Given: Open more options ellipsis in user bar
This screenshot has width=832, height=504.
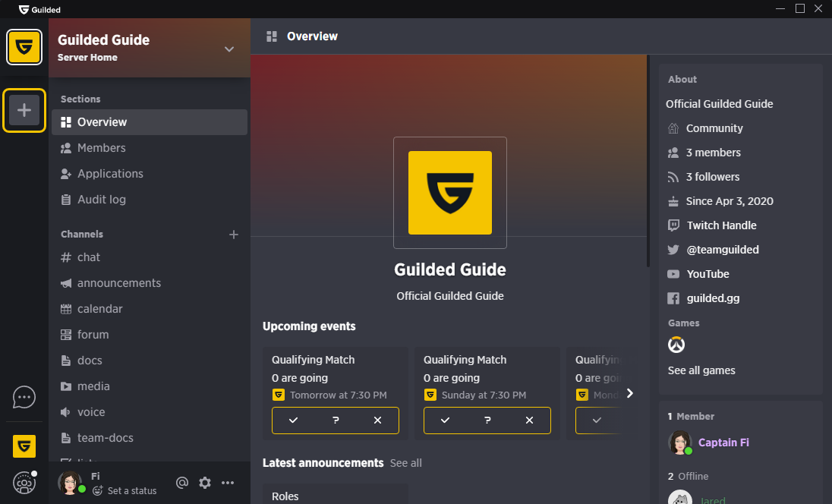Looking at the screenshot, I should [x=228, y=483].
